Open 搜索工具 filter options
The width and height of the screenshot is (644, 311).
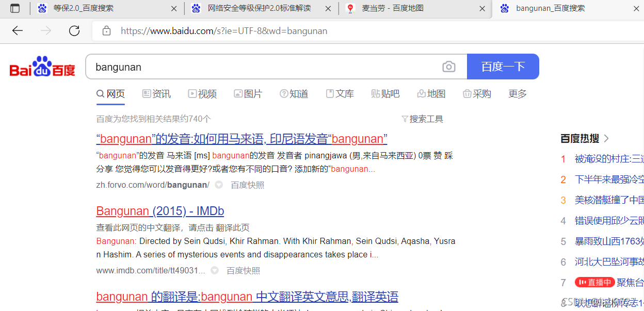[423, 119]
